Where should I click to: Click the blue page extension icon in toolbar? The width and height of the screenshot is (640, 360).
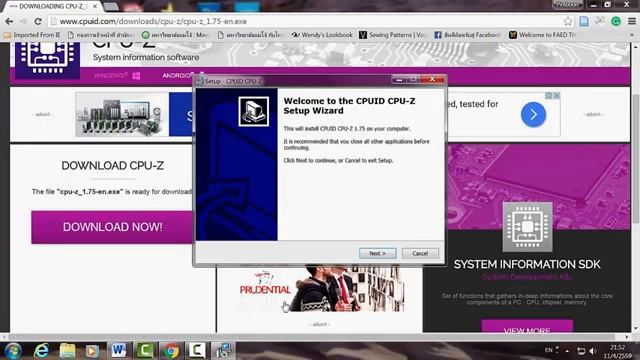click(584, 21)
